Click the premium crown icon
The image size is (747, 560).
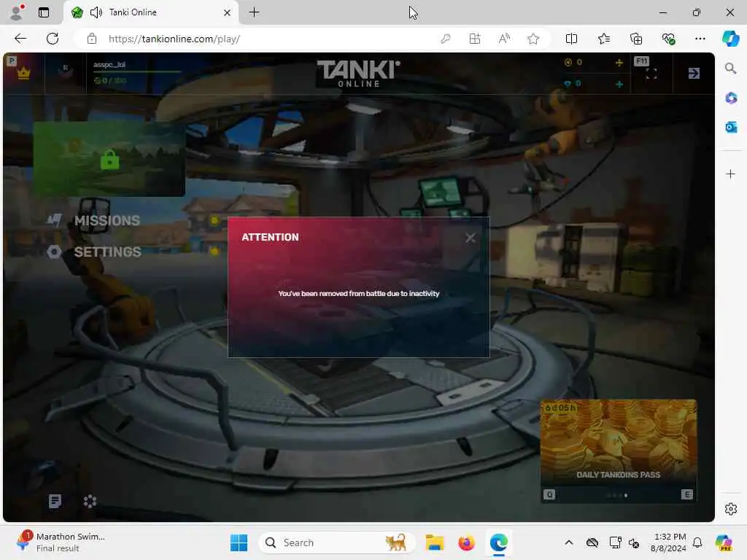tap(23, 74)
